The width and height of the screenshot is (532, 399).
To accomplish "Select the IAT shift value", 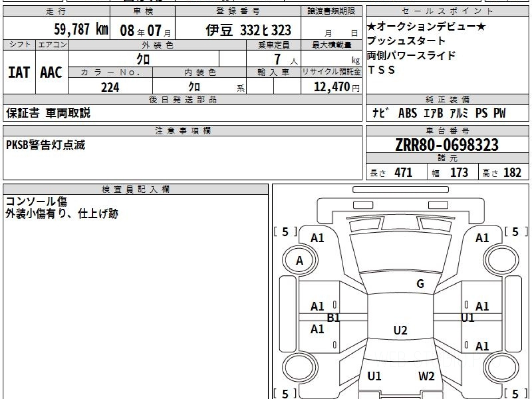I will coord(19,72).
